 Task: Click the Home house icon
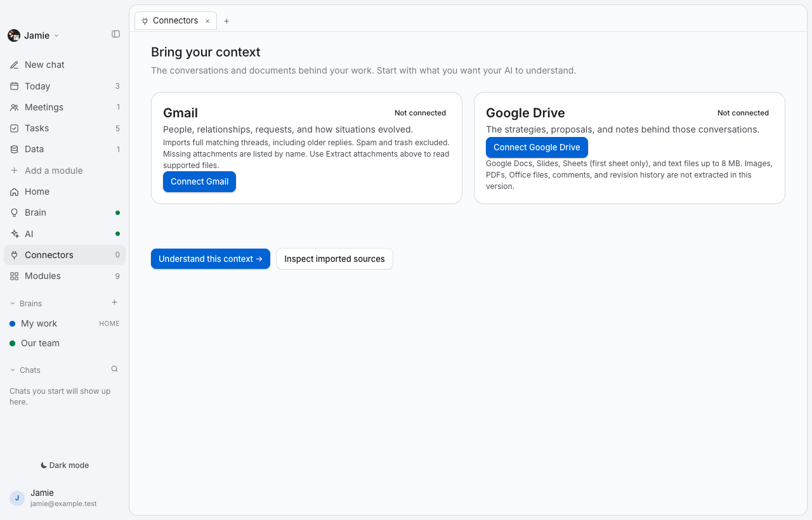(x=15, y=192)
